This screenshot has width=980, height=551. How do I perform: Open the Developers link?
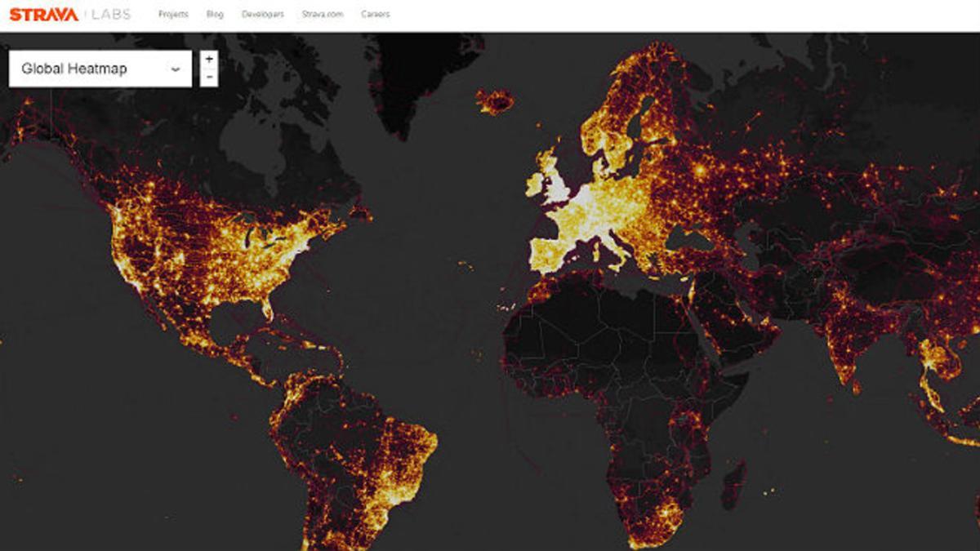coord(263,15)
